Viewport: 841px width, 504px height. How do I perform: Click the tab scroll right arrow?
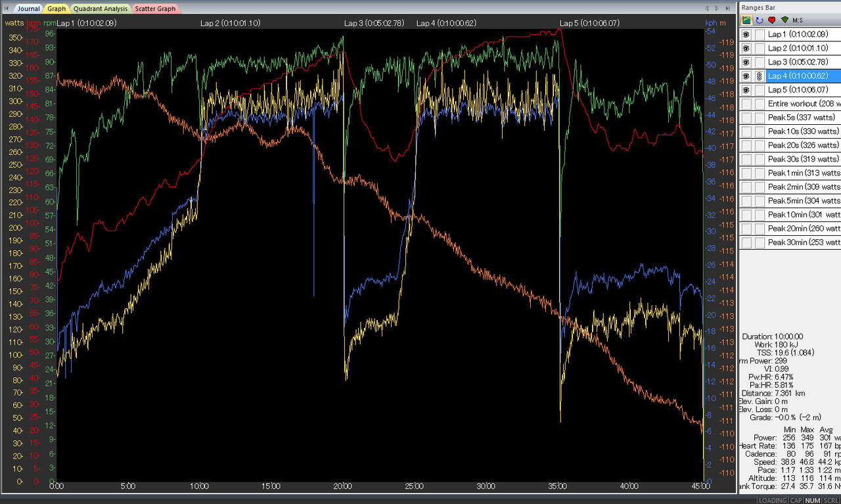coord(717,9)
